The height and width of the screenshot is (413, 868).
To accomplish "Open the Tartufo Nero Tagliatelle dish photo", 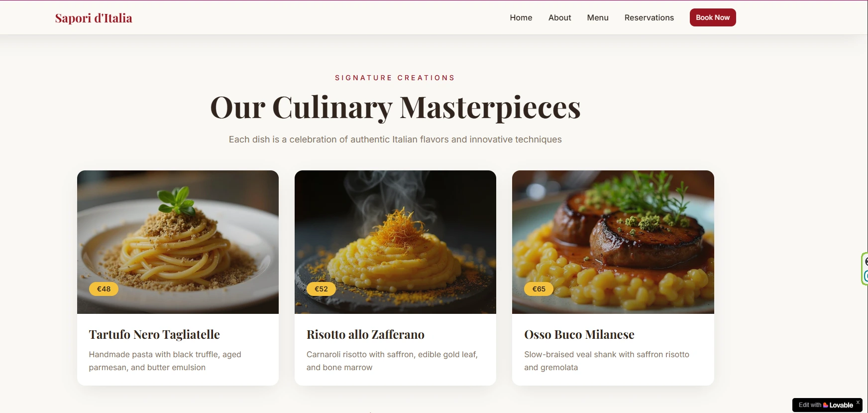I will [x=178, y=242].
